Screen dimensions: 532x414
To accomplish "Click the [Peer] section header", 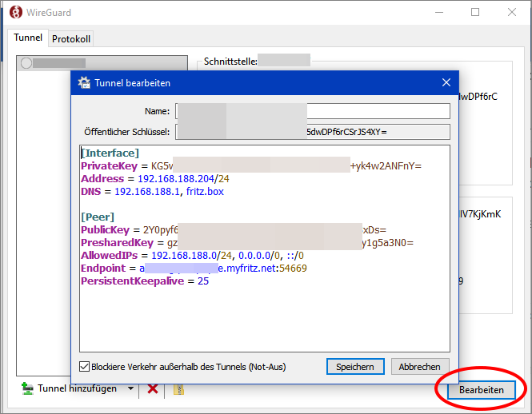I will pyautogui.click(x=98, y=217).
